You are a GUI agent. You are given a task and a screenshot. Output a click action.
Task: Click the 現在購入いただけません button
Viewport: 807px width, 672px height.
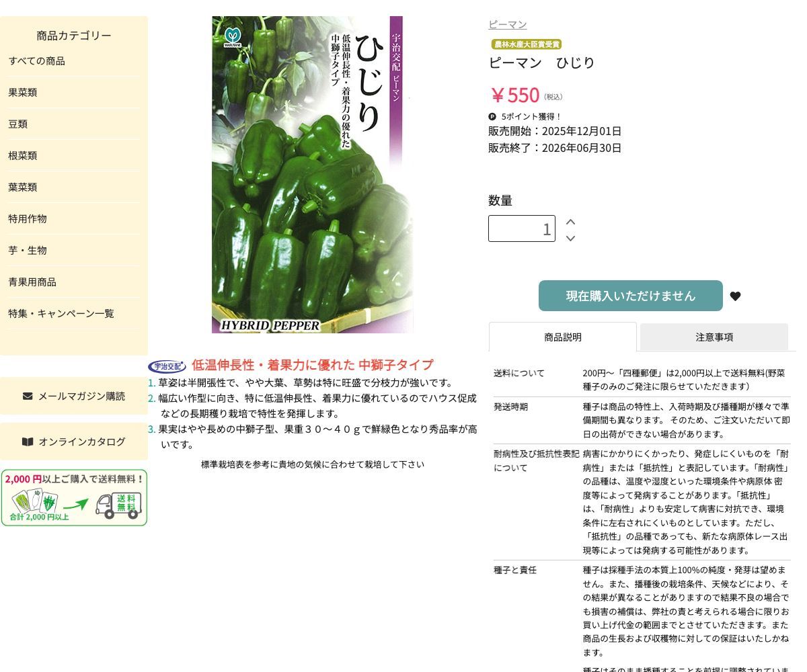(630, 295)
